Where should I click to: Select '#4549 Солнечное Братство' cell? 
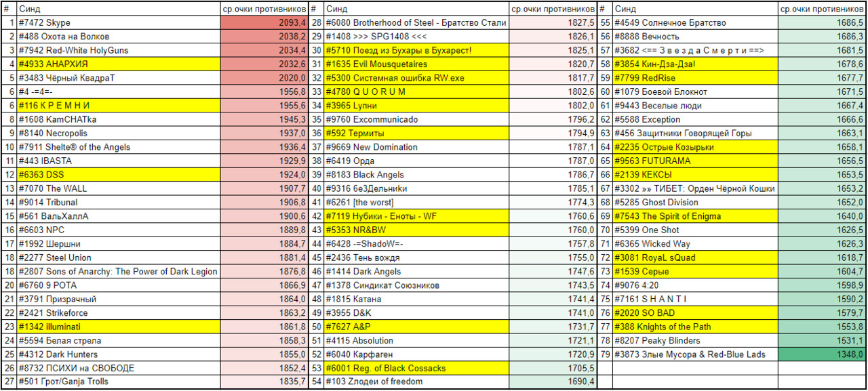695,23
